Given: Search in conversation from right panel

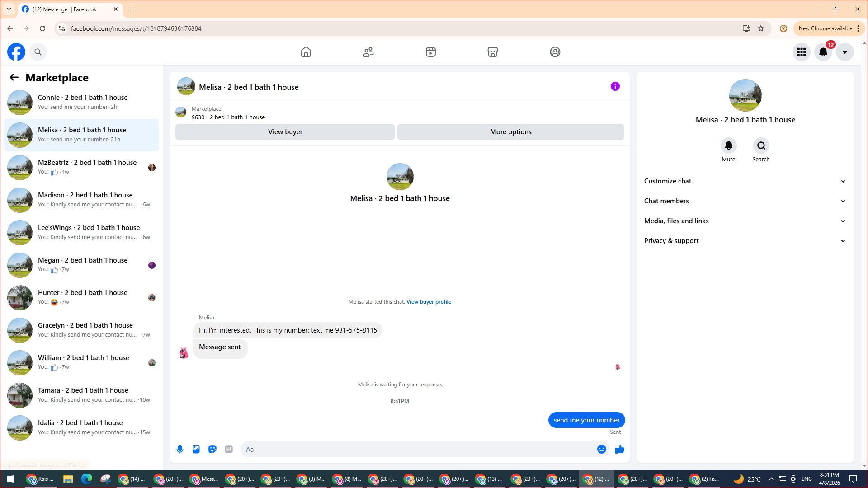Looking at the screenshot, I should pyautogui.click(x=761, y=146).
